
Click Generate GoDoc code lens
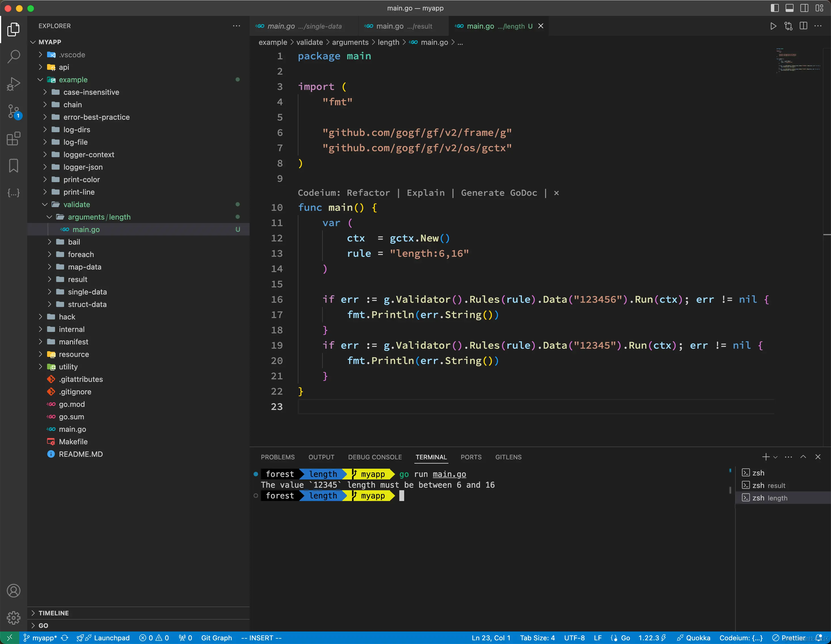tap(499, 193)
